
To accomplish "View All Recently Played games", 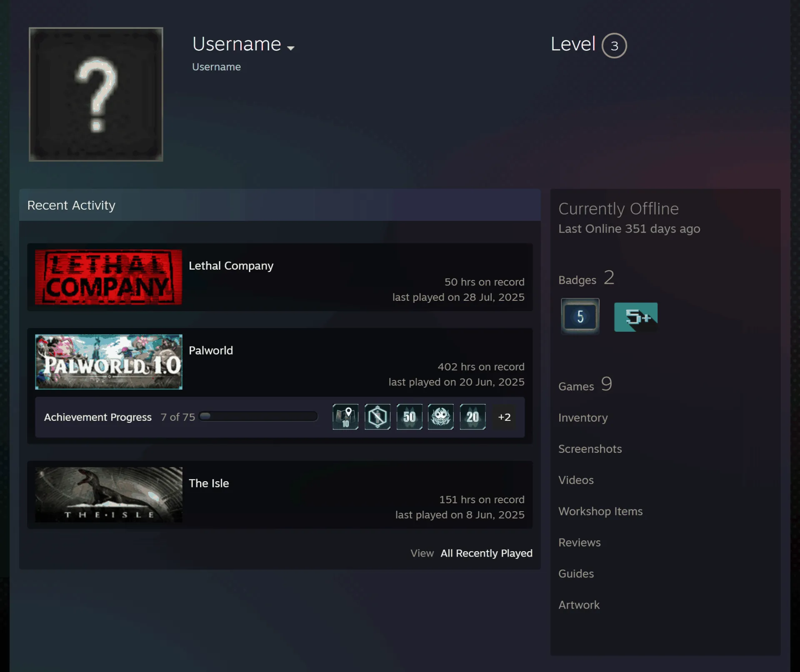I will [486, 553].
